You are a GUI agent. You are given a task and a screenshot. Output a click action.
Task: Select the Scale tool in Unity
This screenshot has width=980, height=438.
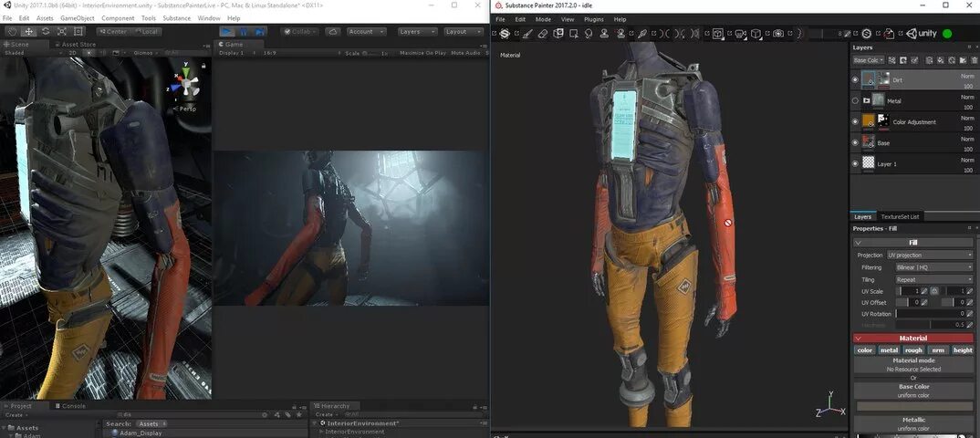pos(62,31)
